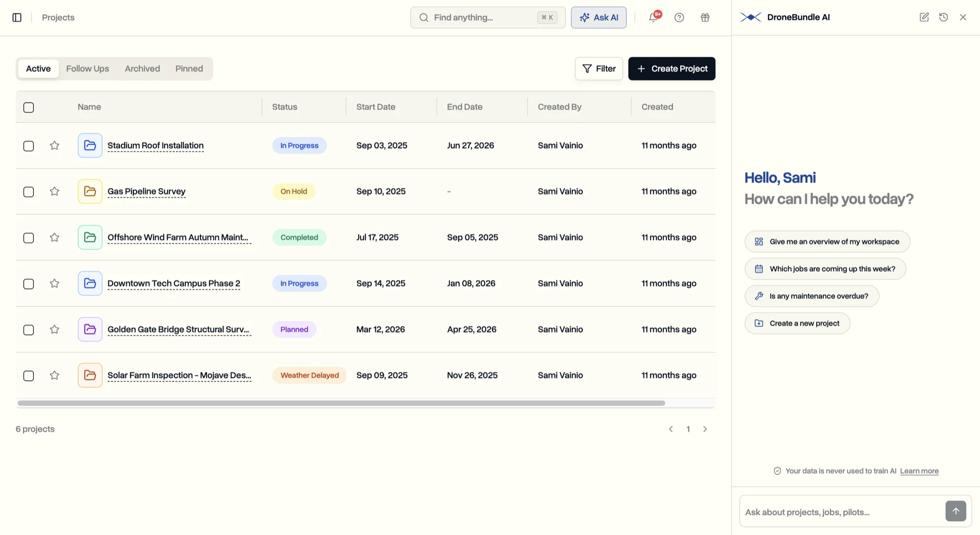Close the DroneBundle AI panel
The image size is (980, 535).
pyautogui.click(x=963, y=17)
